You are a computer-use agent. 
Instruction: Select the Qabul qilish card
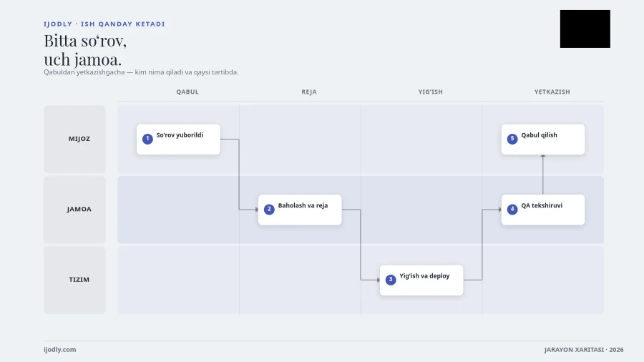[x=543, y=140]
